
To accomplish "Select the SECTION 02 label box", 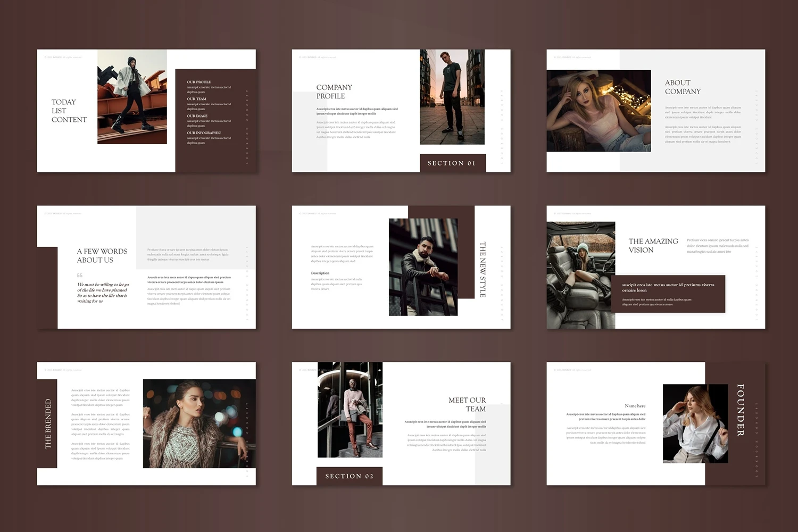I will tap(349, 476).
